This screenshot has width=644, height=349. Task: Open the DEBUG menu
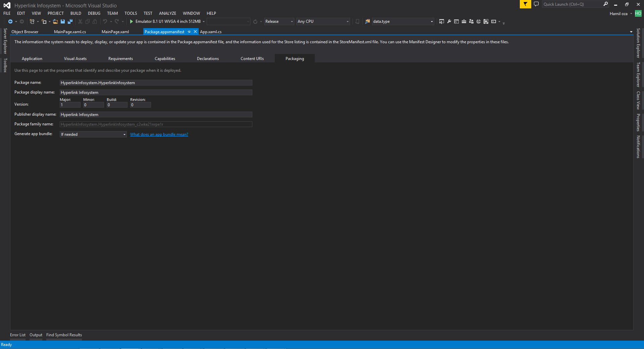pos(94,13)
